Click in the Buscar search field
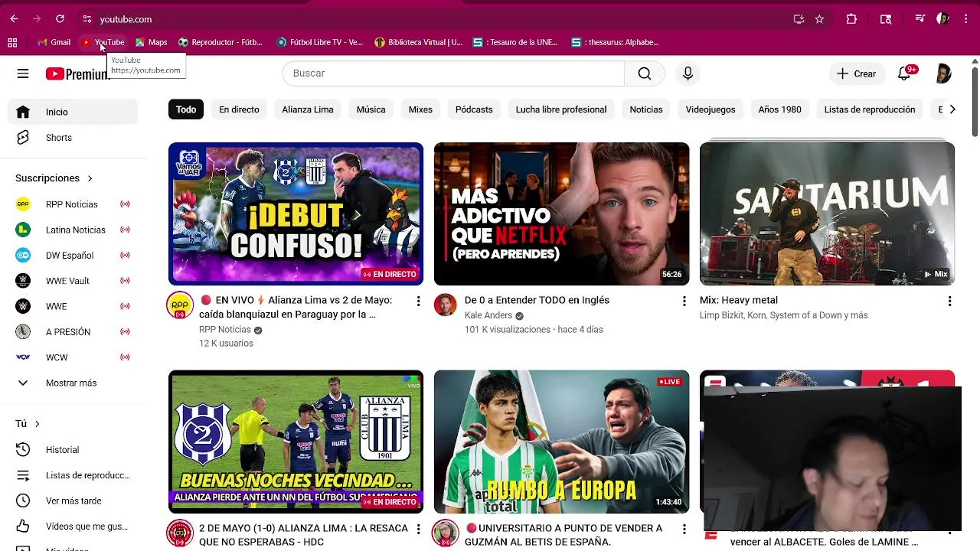This screenshot has height=551, width=980. pyautogui.click(x=453, y=73)
